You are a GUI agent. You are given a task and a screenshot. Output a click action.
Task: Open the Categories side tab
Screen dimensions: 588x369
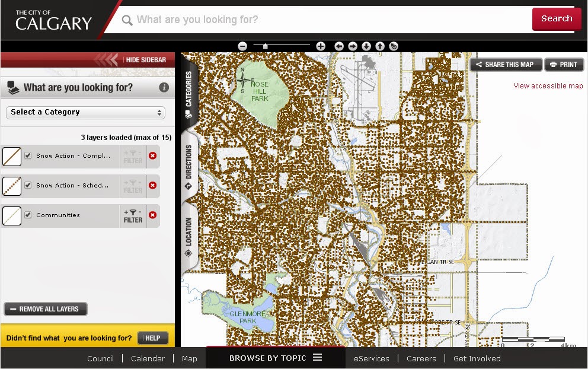coord(189,93)
